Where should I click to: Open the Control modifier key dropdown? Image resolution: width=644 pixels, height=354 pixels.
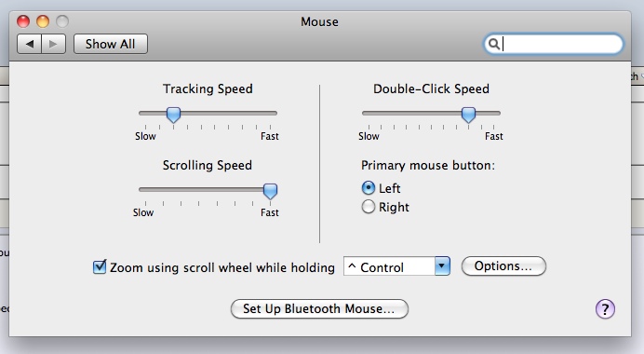[x=396, y=266]
